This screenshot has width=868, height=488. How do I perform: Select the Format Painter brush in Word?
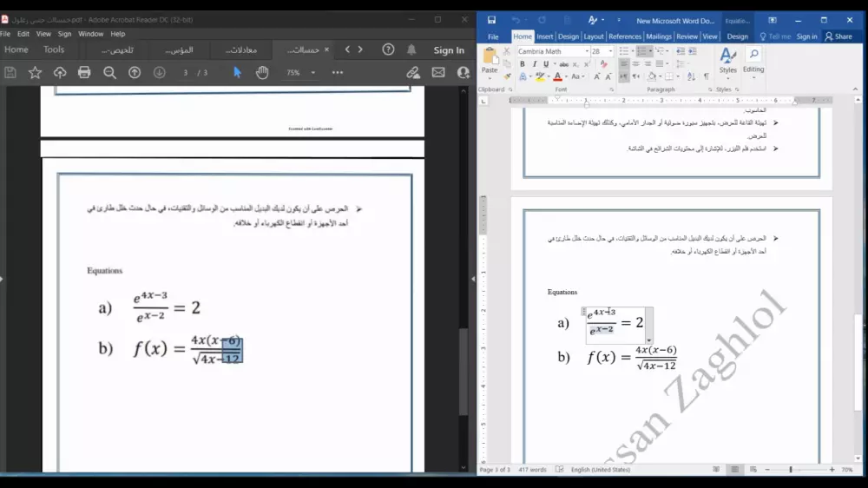pyautogui.click(x=506, y=76)
